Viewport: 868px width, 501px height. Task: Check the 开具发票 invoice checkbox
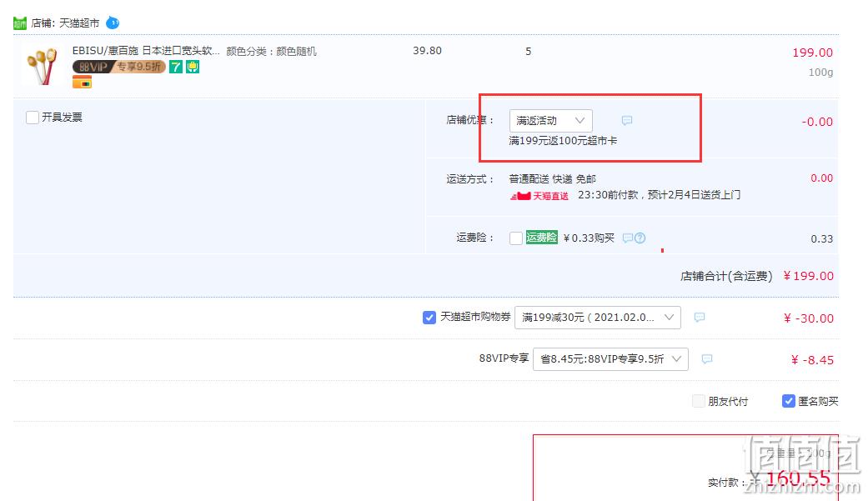tap(33, 118)
